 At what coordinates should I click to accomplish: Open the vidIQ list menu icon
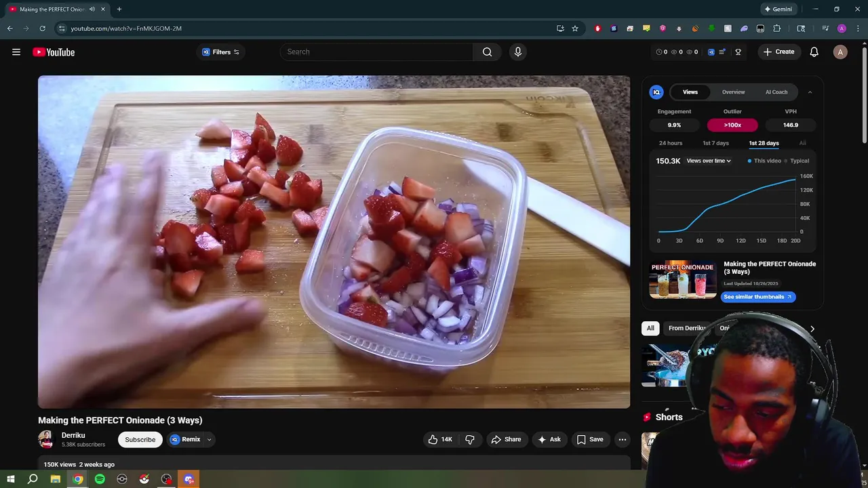pyautogui.click(x=722, y=52)
